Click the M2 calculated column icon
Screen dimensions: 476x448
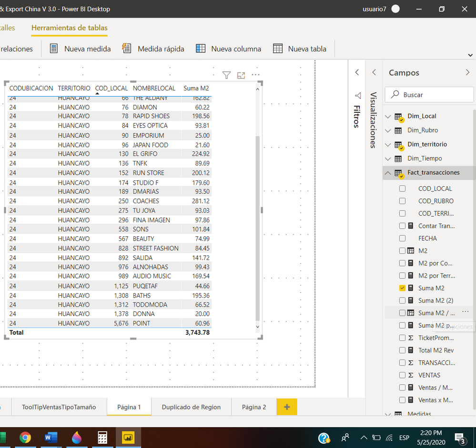click(x=410, y=250)
